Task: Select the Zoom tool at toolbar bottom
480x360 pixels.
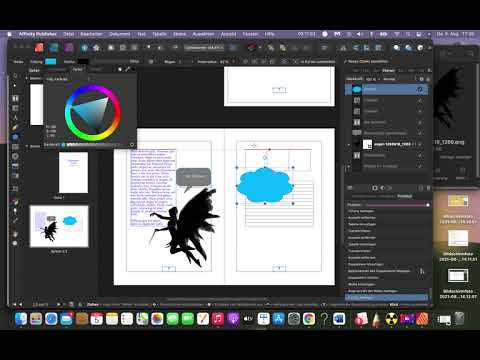Action: 15,243
